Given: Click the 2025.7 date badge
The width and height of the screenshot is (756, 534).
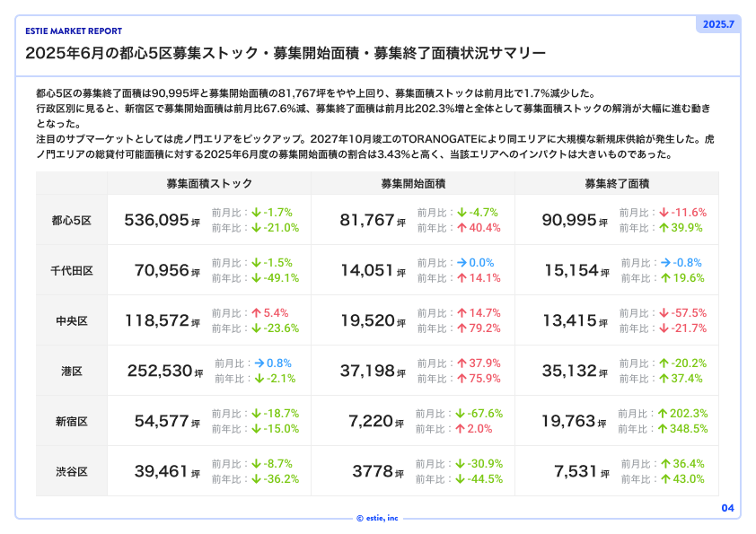Looking at the screenshot, I should (x=718, y=24).
